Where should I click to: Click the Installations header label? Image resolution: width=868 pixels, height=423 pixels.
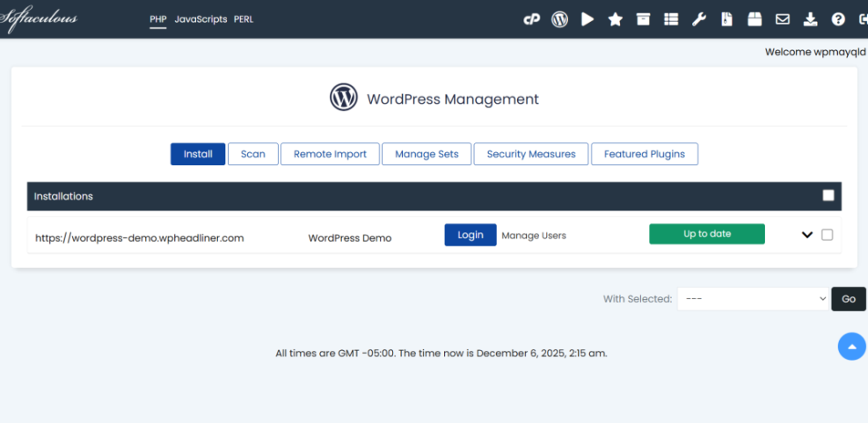pos(63,196)
